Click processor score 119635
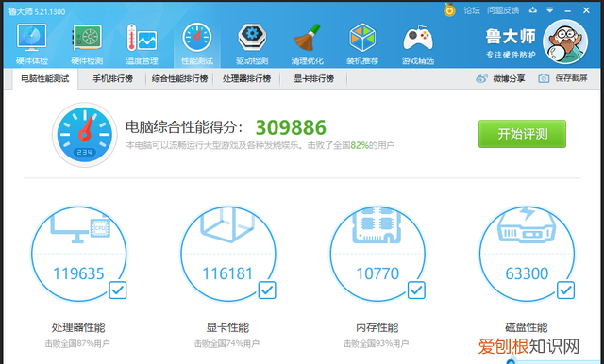 coord(78,273)
